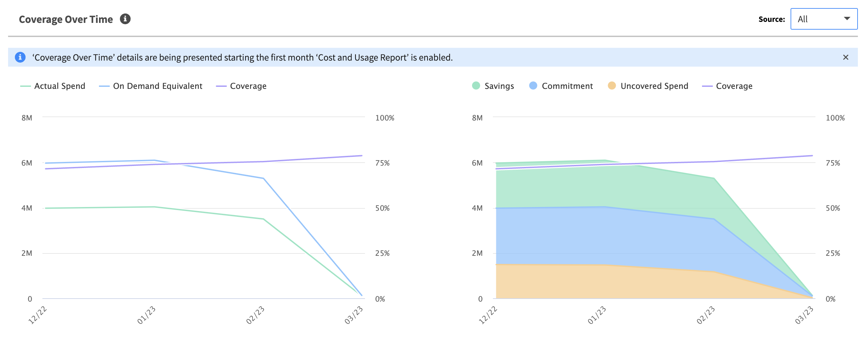Click the Source dropdown arrow
Screen dimensions: 868x342
846,19
